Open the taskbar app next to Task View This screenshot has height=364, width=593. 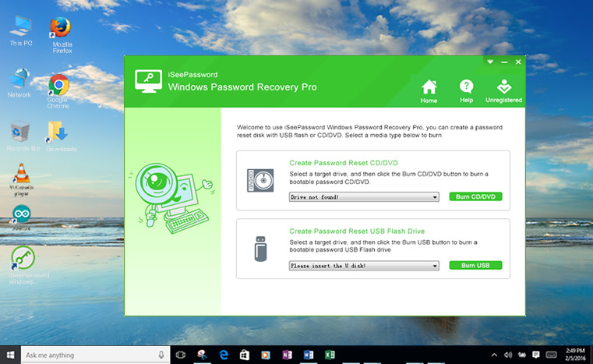tap(203, 355)
